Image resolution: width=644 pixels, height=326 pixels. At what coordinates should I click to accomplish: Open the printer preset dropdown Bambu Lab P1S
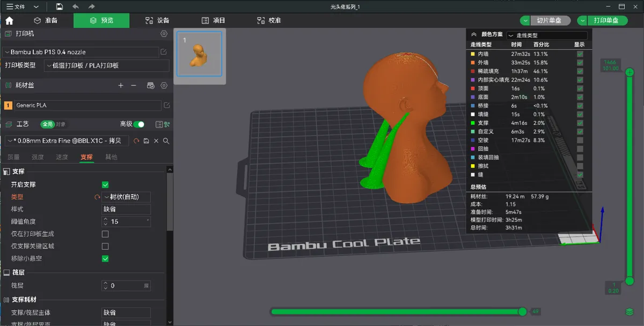coord(80,52)
